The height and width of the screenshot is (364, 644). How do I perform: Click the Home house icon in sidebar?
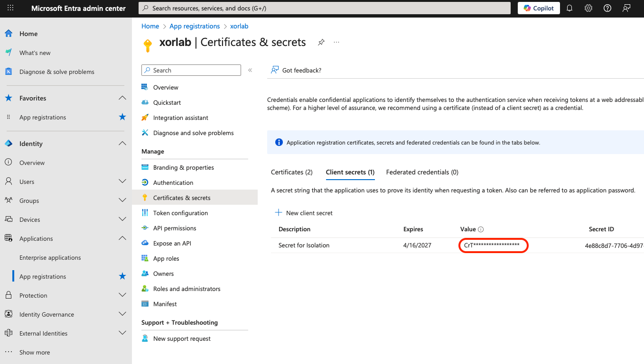coord(9,34)
